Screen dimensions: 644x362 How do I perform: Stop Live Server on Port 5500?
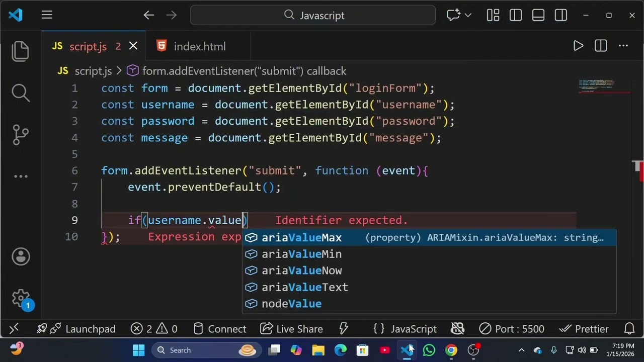[512, 329]
